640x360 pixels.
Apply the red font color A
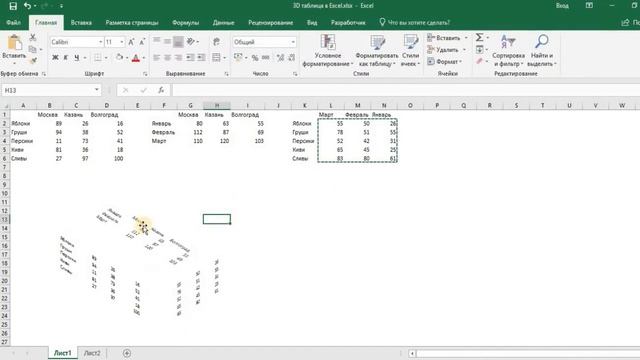click(x=136, y=58)
